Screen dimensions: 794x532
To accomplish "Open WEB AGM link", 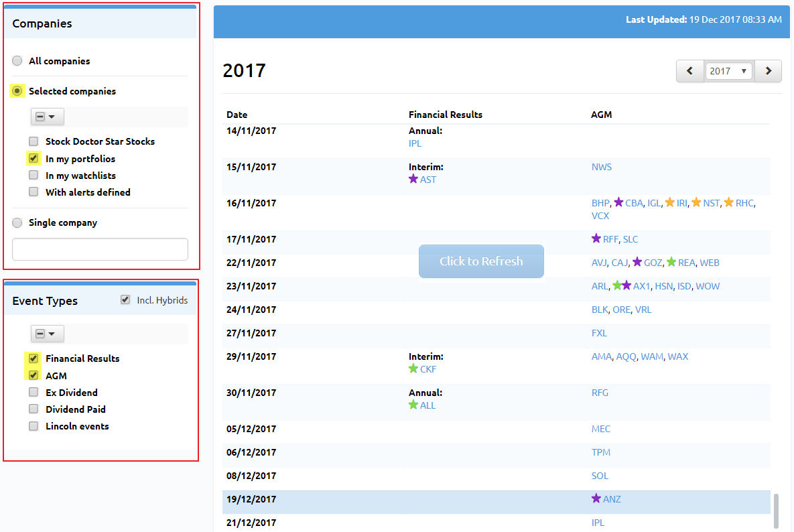I will pos(710,263).
